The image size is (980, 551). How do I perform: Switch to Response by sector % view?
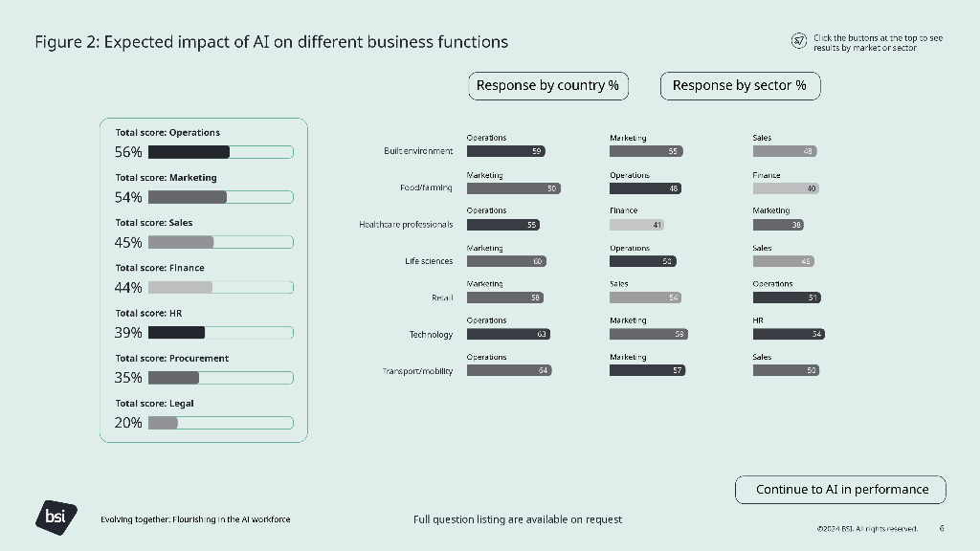point(740,86)
